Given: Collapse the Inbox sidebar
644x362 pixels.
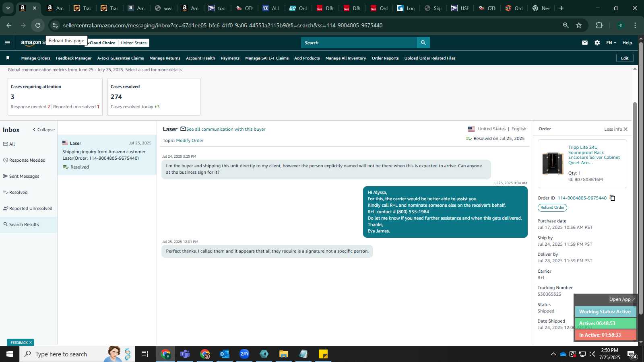Looking at the screenshot, I should pyautogui.click(x=43, y=130).
